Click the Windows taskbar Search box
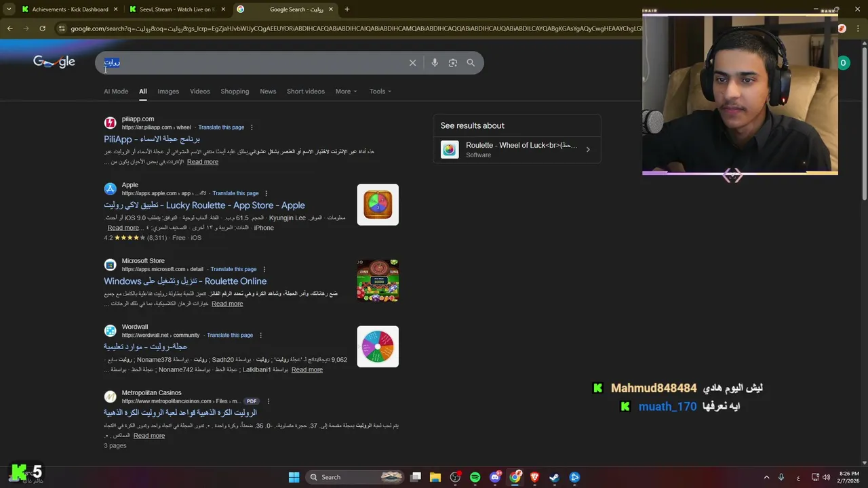This screenshot has height=488, width=868. 356,477
